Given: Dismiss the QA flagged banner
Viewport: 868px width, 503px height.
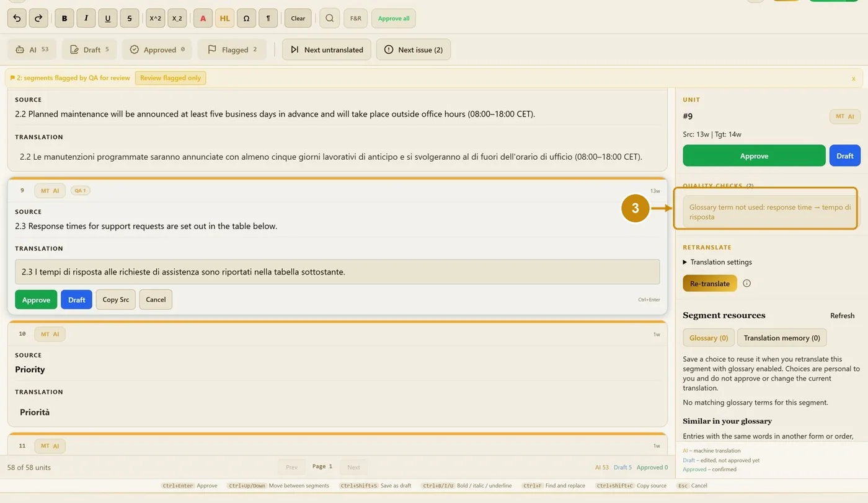Looking at the screenshot, I should coord(853,79).
